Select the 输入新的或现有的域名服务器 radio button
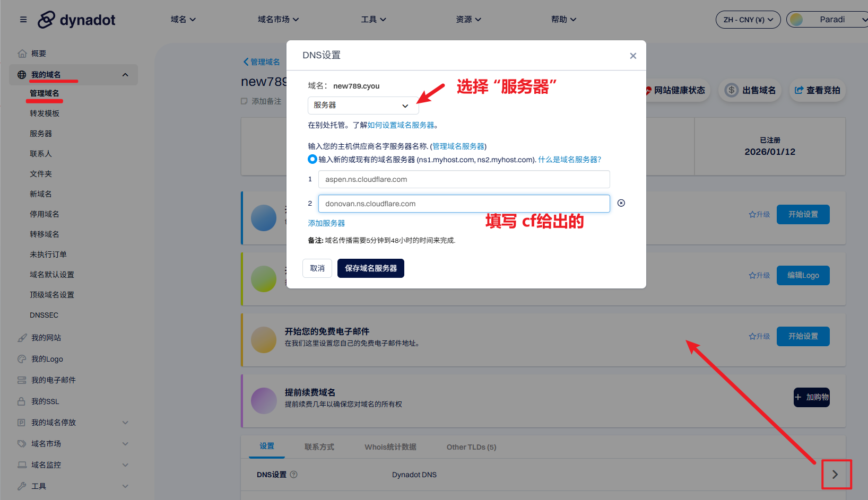This screenshot has width=868, height=500. tap(313, 159)
